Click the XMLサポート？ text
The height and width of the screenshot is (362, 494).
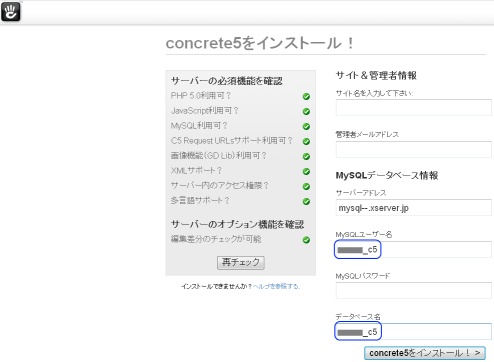pos(196,171)
